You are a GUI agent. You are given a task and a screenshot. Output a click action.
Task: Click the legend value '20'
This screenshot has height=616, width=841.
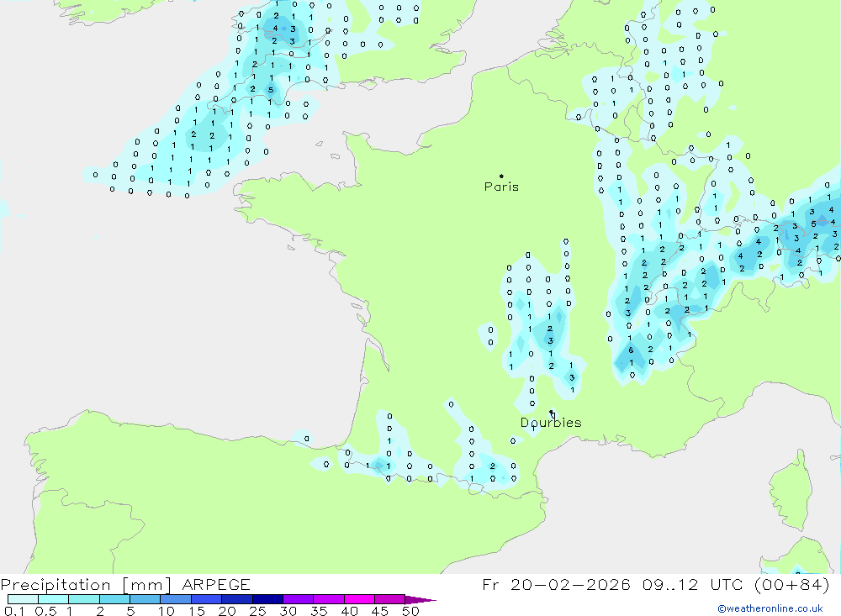[x=227, y=611]
